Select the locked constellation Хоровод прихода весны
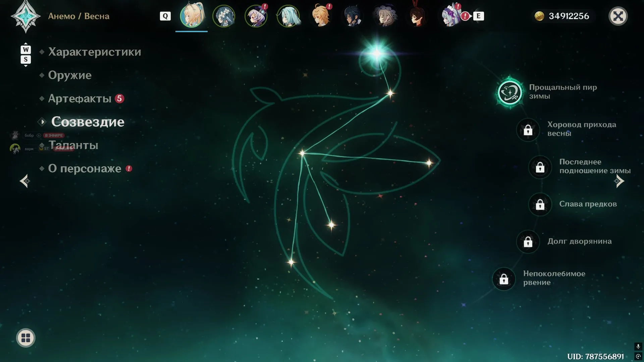 (x=528, y=130)
